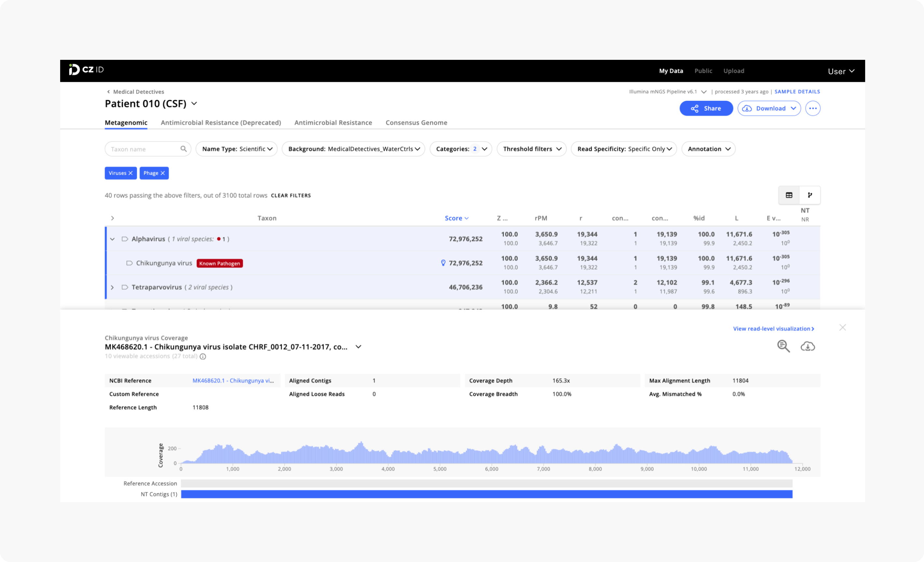Select Antimicrobial Resistance (Deprecated) tab
This screenshot has width=924, height=562.
click(221, 123)
